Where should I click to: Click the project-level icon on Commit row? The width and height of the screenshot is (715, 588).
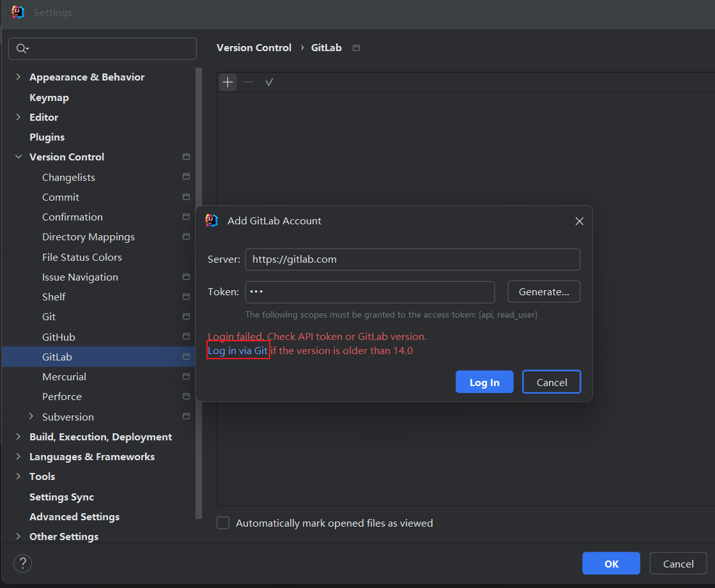pyautogui.click(x=186, y=197)
